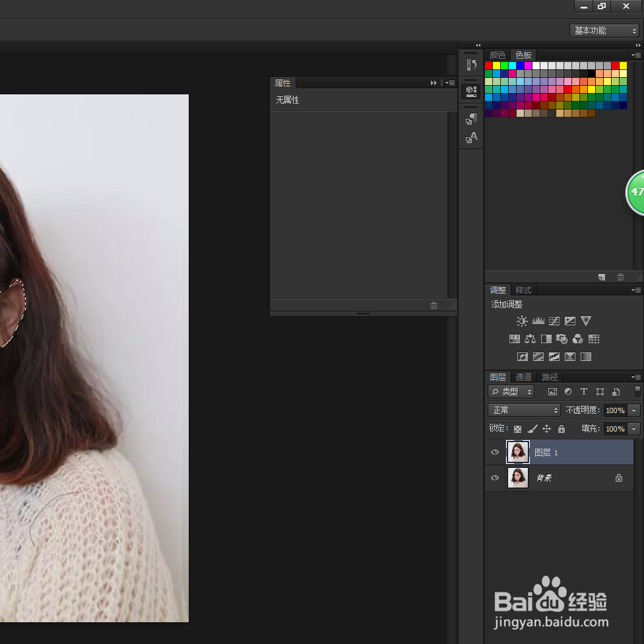Expand the icon dock with left arrows
The image size is (644, 644).
click(478, 45)
